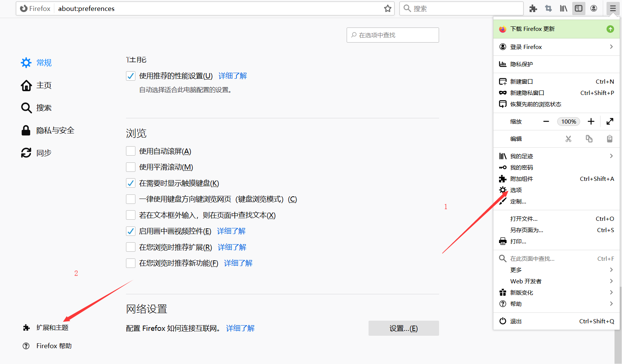Click the paste clipboard icon in menu
Screen dimensions: 622x364
(610, 139)
